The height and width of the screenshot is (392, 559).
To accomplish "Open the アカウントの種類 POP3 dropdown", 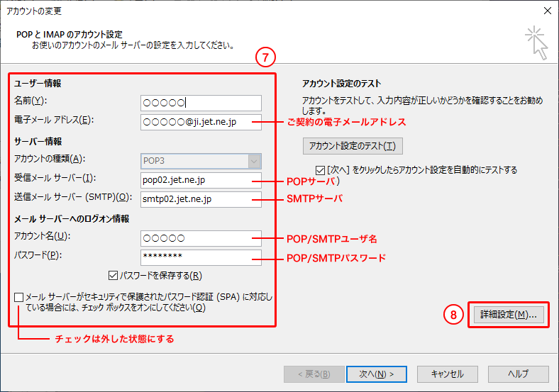I will [201, 161].
